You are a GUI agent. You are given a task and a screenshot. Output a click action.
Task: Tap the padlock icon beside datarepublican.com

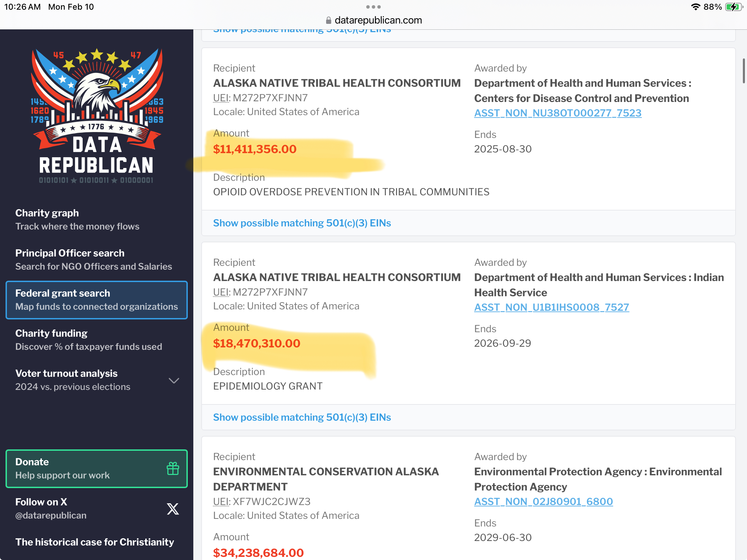click(329, 20)
